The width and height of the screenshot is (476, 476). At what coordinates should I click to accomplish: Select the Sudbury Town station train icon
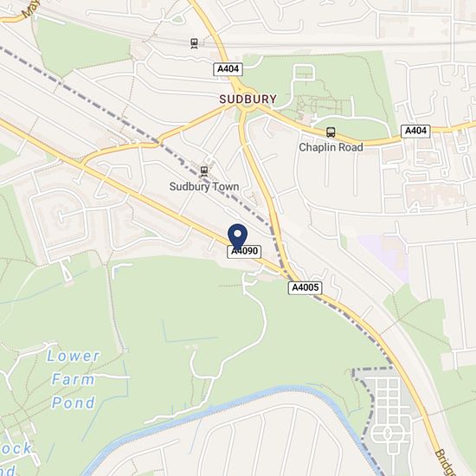click(x=204, y=170)
